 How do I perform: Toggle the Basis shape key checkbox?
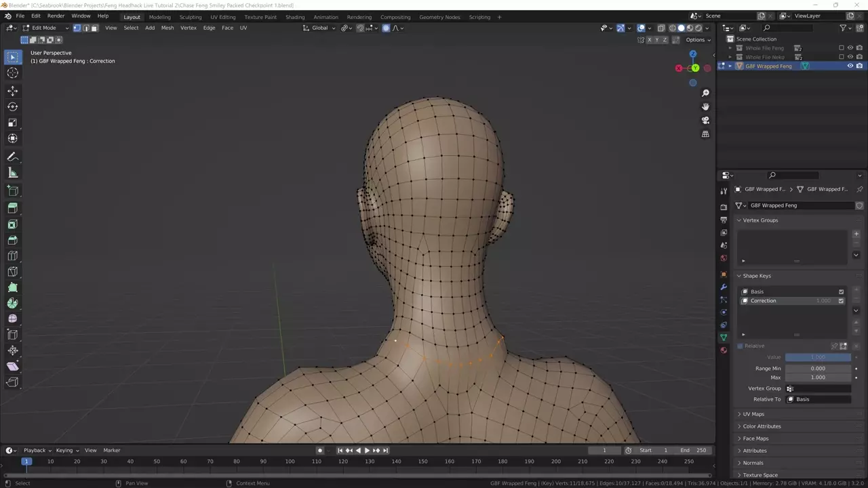coord(841,291)
